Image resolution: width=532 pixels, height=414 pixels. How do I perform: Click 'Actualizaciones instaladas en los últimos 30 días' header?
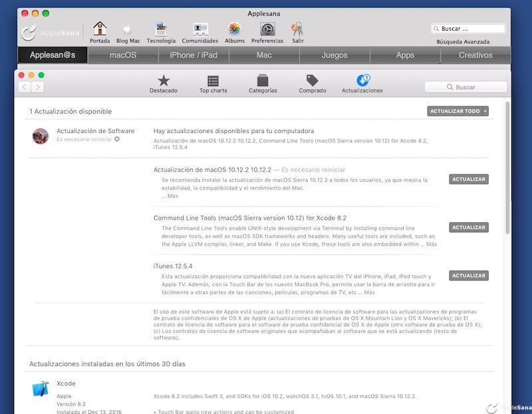coord(107,363)
